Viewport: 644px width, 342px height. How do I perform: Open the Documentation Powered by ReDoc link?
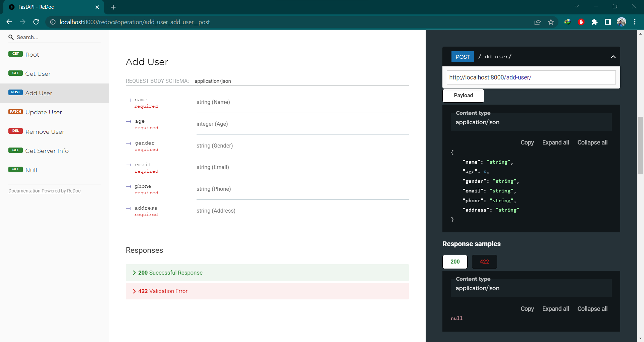(44, 190)
